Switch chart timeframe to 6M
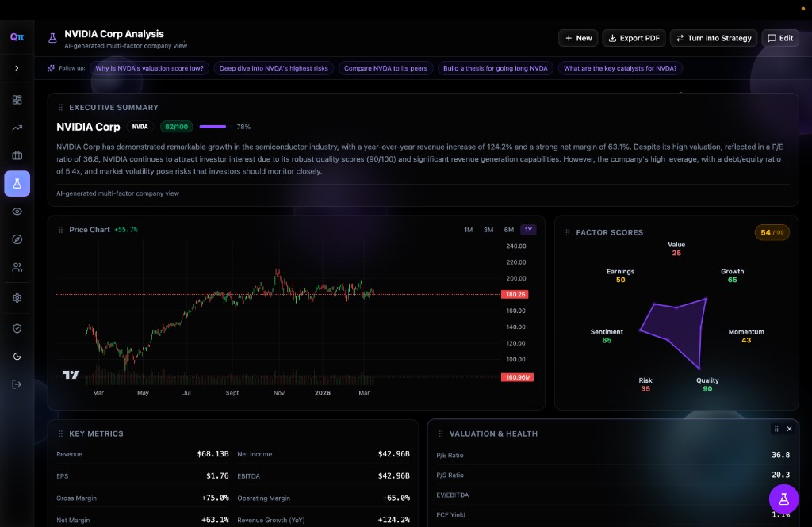Screen dimensions: 812x527 [x=508, y=229]
